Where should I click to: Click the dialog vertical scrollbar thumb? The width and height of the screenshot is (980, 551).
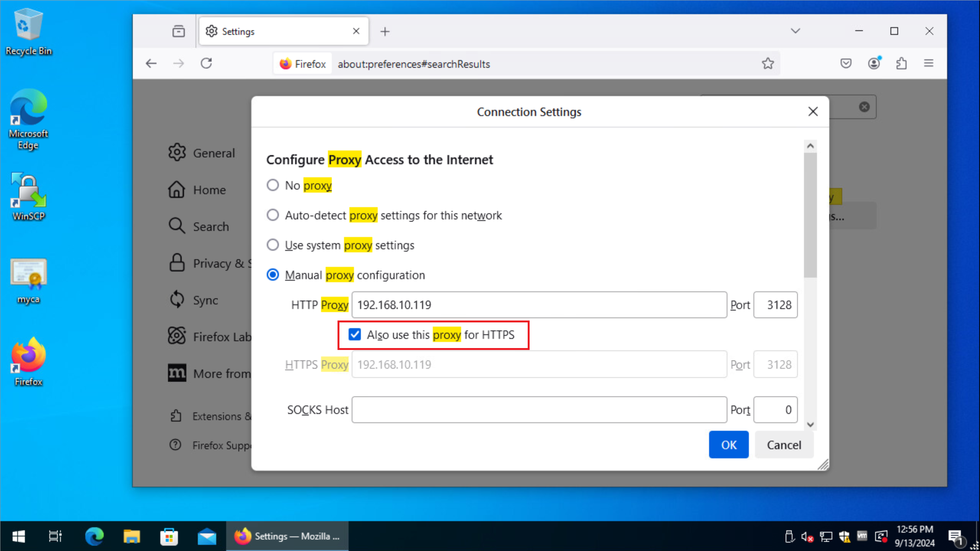(810, 215)
